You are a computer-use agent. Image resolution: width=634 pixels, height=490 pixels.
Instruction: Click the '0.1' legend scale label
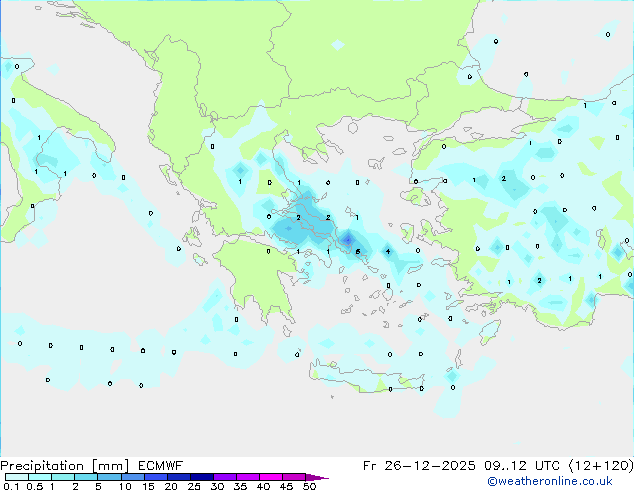click(11, 486)
